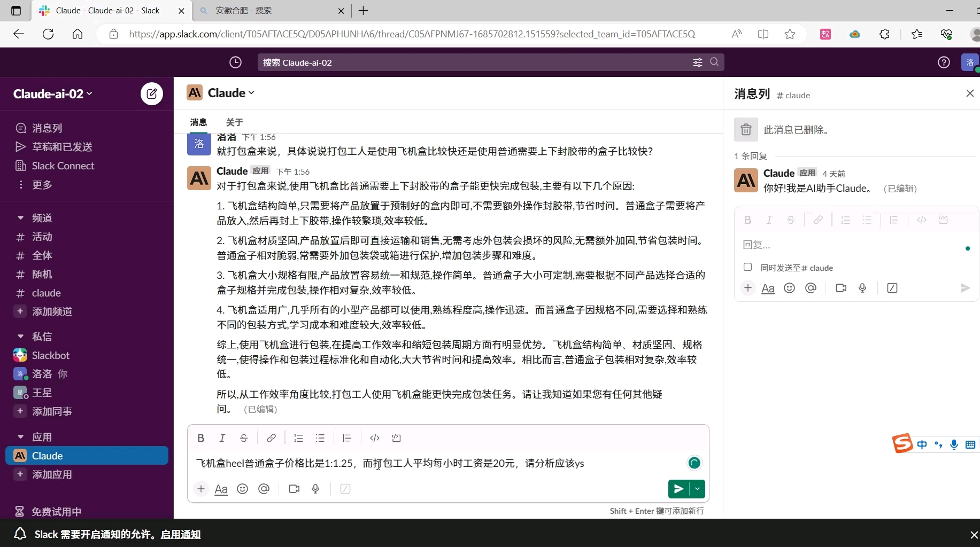Close the 消息列 thread panel
The image size is (980, 547).
click(x=970, y=93)
